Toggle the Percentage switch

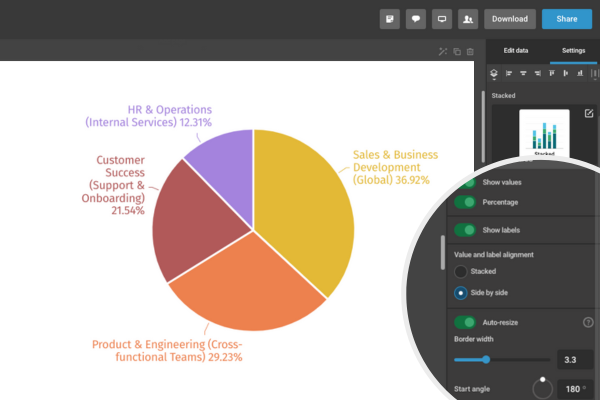click(465, 202)
